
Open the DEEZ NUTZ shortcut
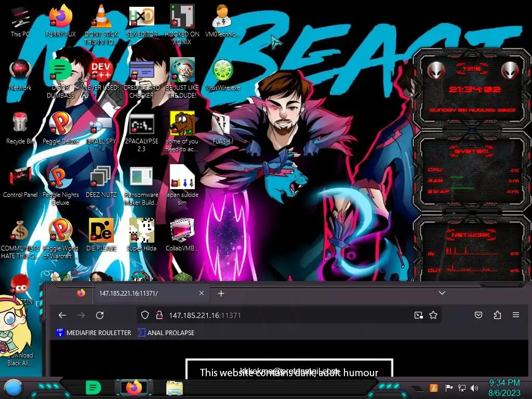[x=101, y=182]
